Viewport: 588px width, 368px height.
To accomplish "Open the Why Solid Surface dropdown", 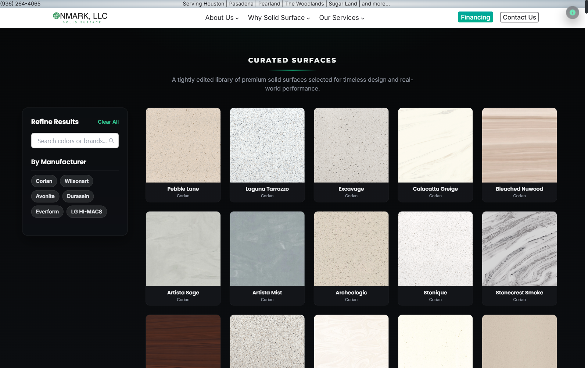I will coord(278,18).
